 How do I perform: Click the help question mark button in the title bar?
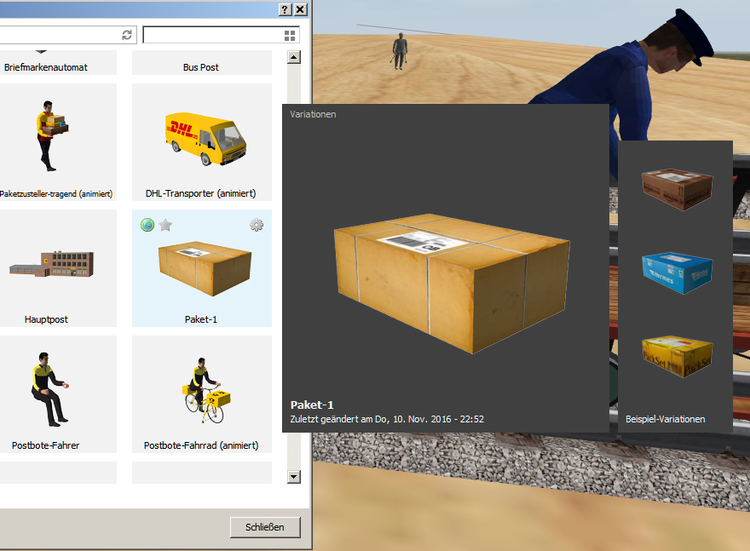(x=285, y=10)
